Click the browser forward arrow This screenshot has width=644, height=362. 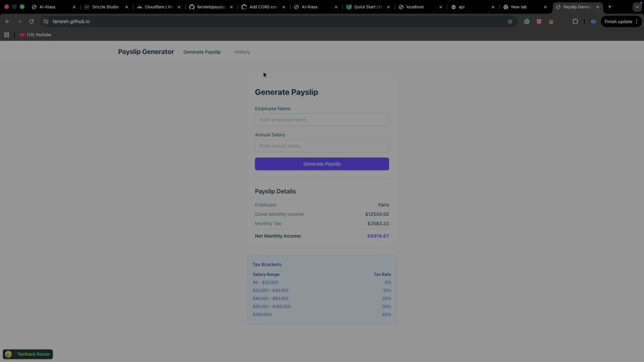tap(19, 22)
